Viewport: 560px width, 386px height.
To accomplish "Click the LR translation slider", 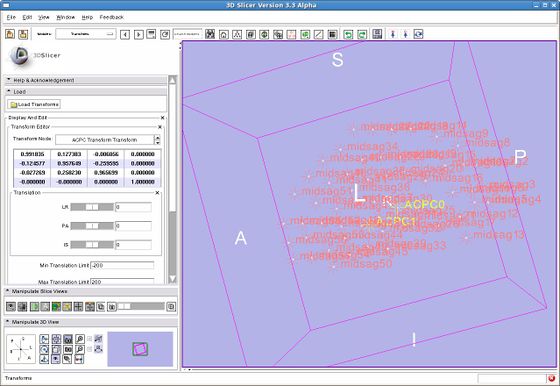I will tap(92, 207).
